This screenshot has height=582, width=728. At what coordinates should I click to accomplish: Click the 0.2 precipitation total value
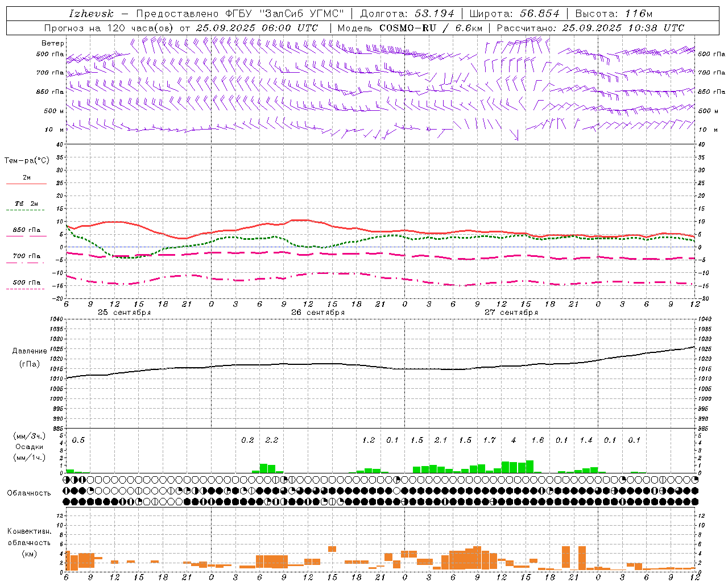(247, 440)
